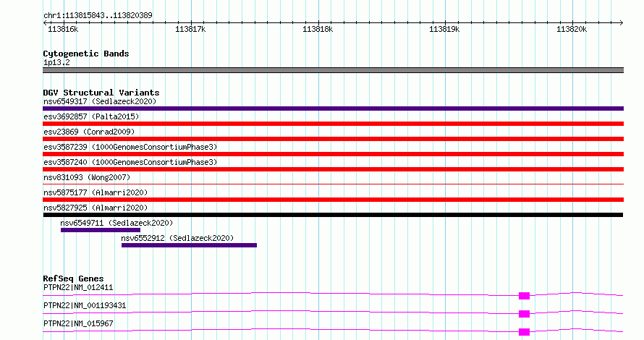This screenshot has width=644, height=340.
Task: Click the PTPN22|NM_015967 transcript label
Action: coord(78,323)
